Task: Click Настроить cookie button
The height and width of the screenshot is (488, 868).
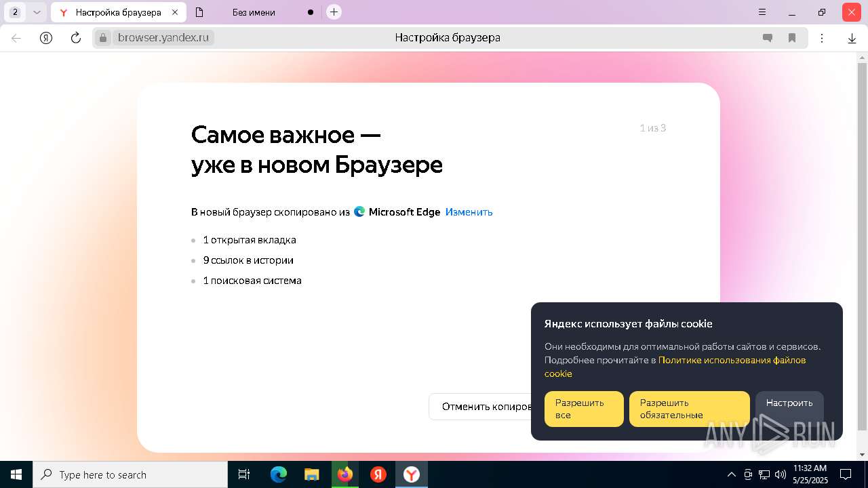Action: [x=789, y=409]
